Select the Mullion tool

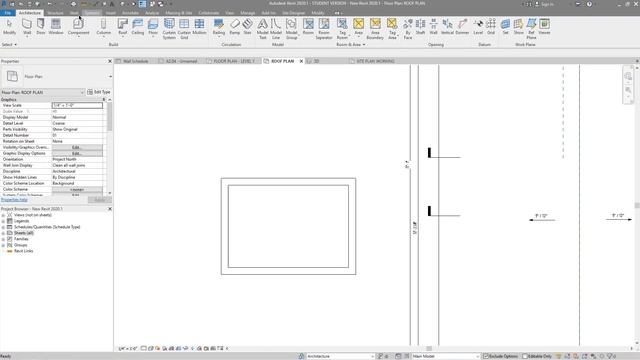tap(199, 27)
